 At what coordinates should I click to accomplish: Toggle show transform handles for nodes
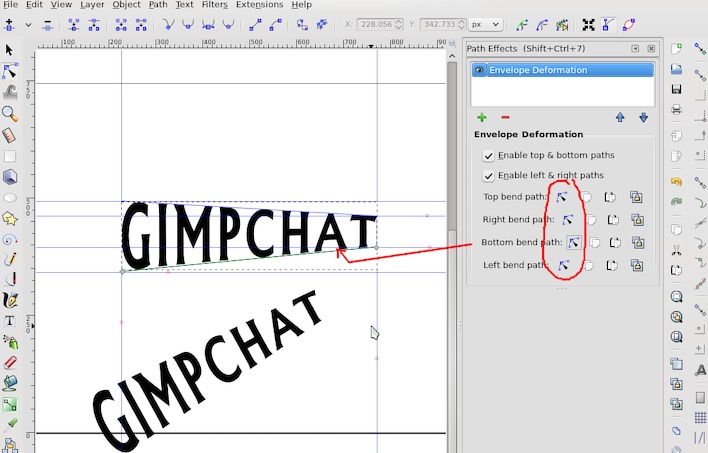pos(588,25)
